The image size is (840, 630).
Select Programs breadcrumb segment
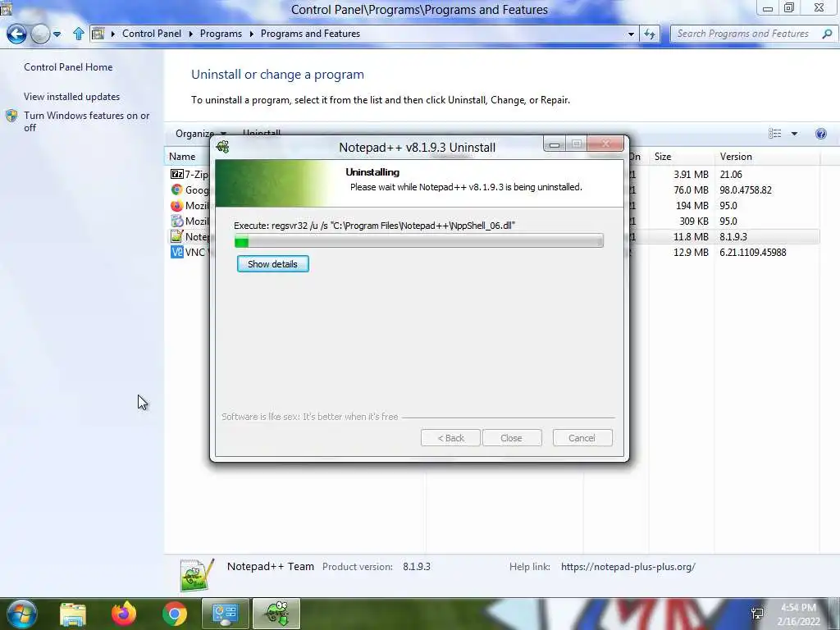pos(221,33)
